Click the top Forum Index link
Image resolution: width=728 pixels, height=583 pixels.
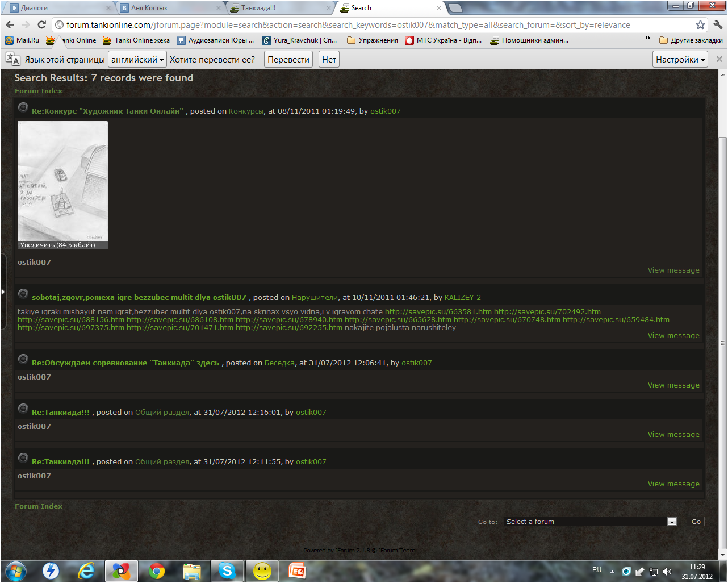coord(39,91)
